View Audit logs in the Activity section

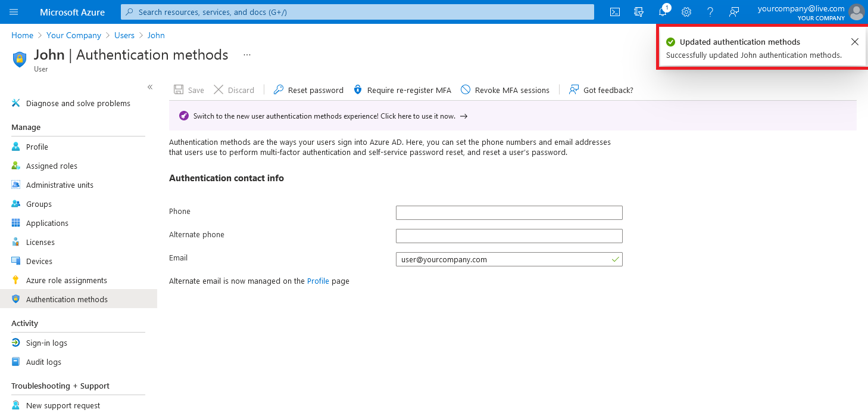[43, 362]
